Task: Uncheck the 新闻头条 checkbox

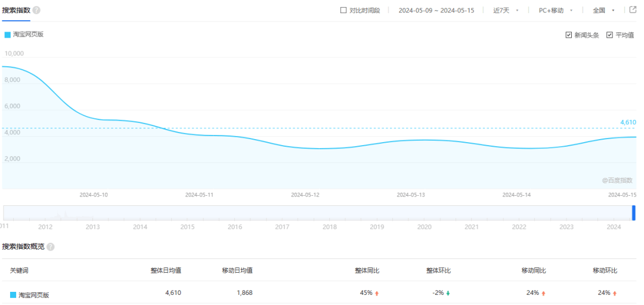Action: click(x=569, y=35)
